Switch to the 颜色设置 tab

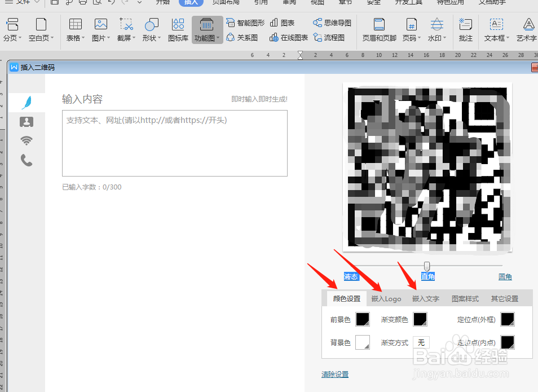pos(347,298)
